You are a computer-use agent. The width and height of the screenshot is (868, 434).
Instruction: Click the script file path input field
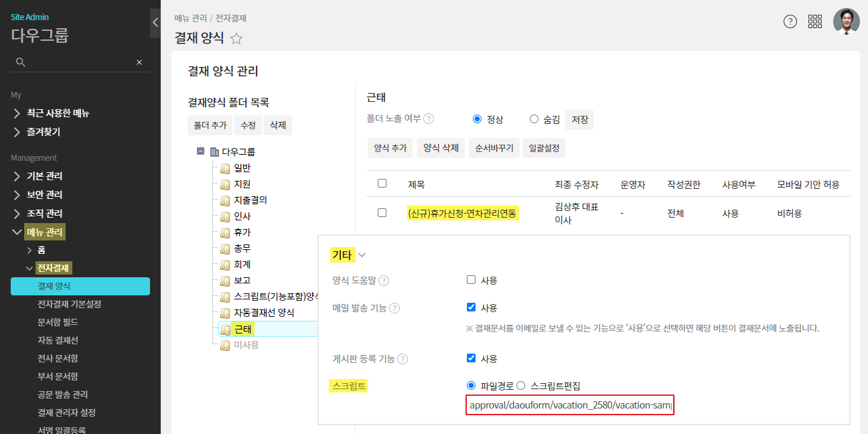[x=569, y=405]
